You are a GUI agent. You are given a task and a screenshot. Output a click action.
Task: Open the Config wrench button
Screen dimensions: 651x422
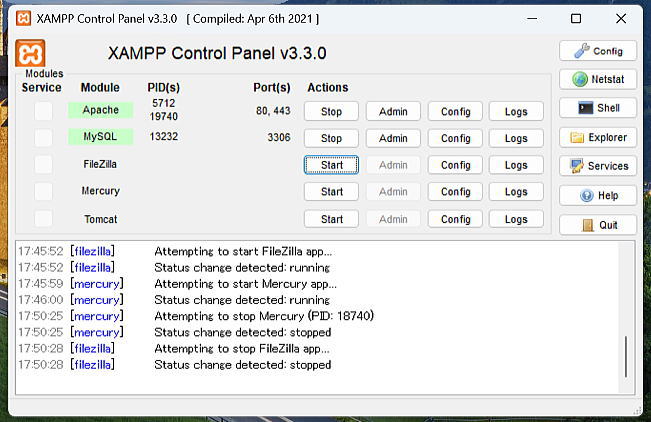598,51
